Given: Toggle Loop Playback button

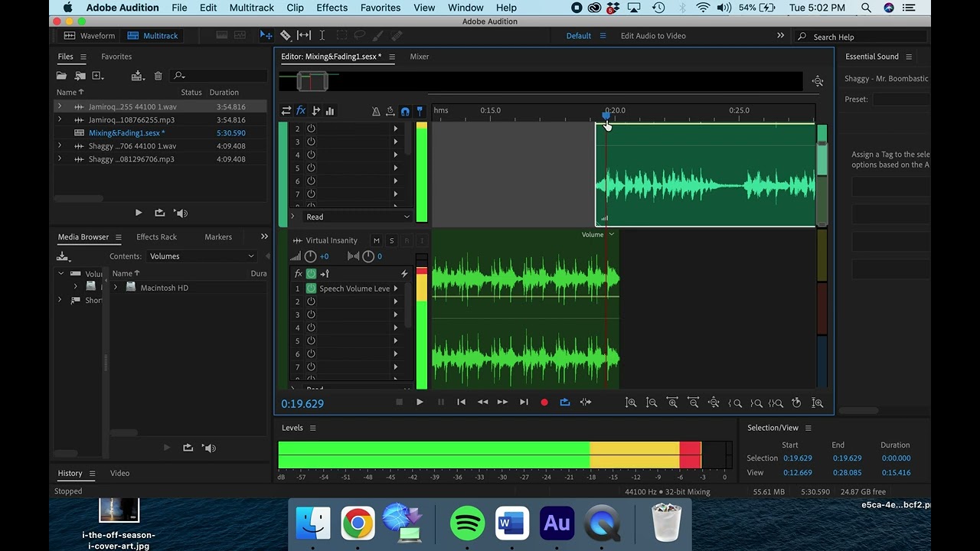Looking at the screenshot, I should point(565,403).
